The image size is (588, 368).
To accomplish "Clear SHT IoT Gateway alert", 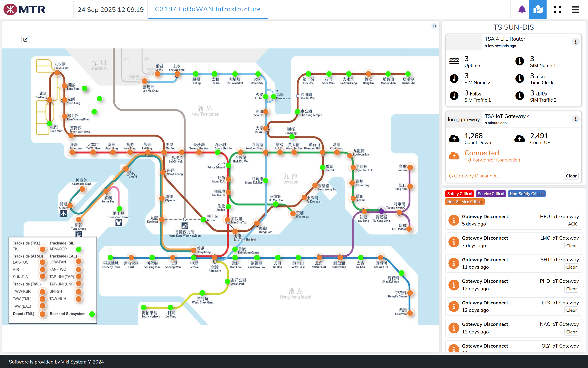I will (x=571, y=267).
